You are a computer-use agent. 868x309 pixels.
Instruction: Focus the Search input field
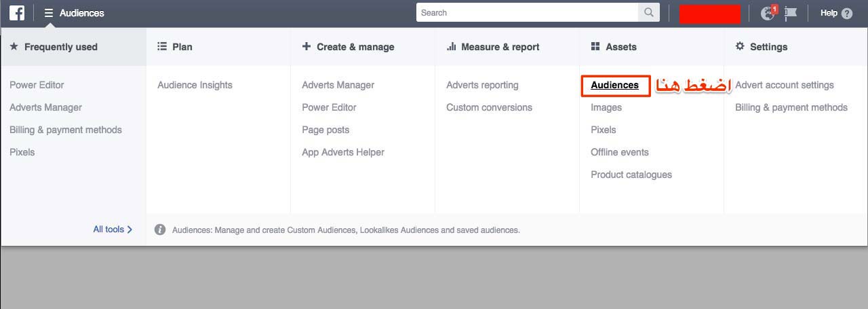pyautogui.click(x=528, y=13)
